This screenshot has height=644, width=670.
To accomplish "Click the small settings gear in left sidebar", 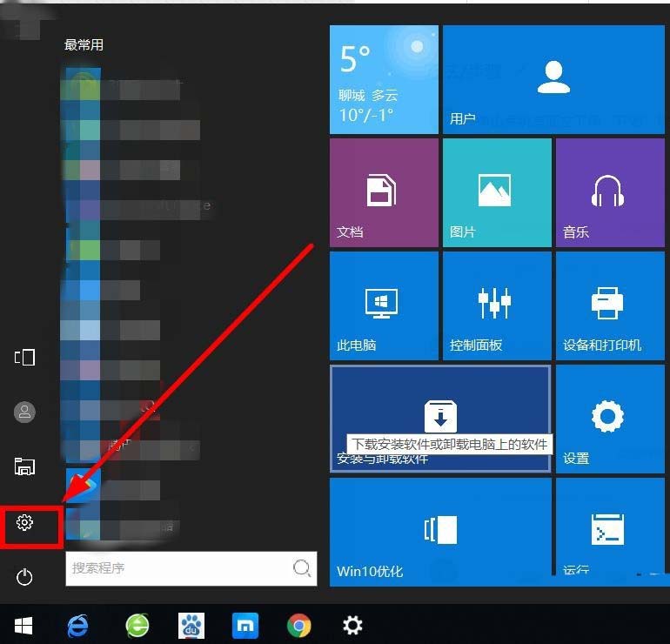I will point(24,522).
